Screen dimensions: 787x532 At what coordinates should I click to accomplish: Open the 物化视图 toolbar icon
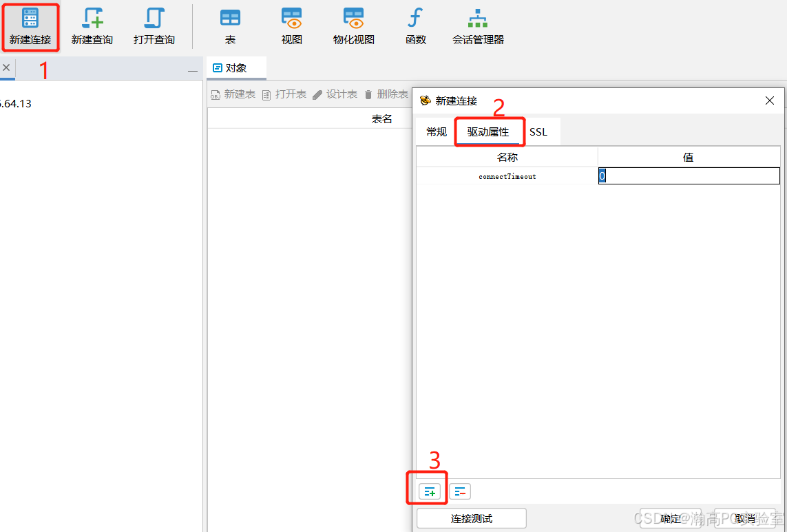(354, 27)
